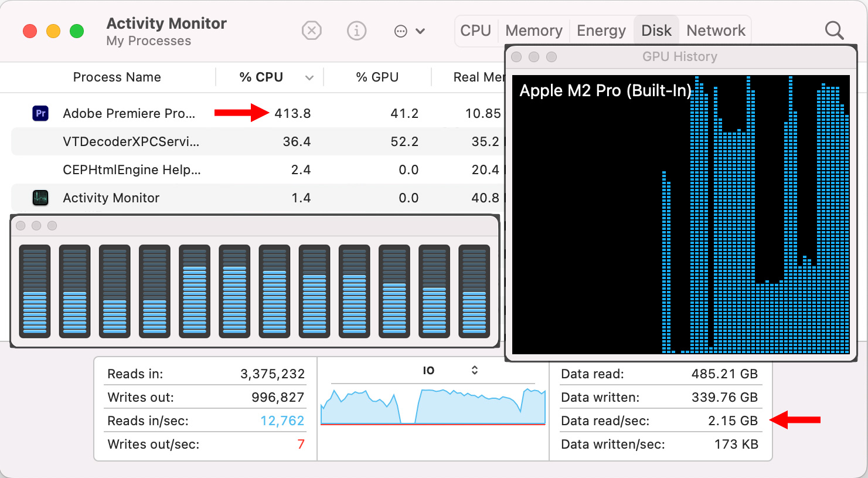Select the Activity Monitor process name
This screenshot has width=868, height=478.
[111, 198]
